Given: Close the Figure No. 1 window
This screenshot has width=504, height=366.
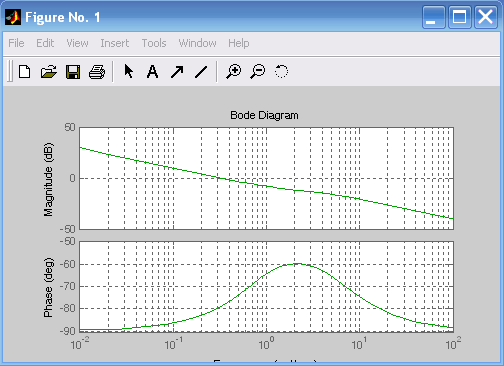Looking at the screenshot, I should click(486, 17).
